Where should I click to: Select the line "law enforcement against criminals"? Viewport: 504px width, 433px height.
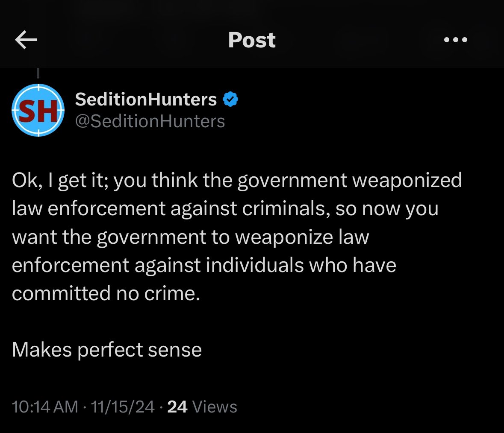[225, 208]
